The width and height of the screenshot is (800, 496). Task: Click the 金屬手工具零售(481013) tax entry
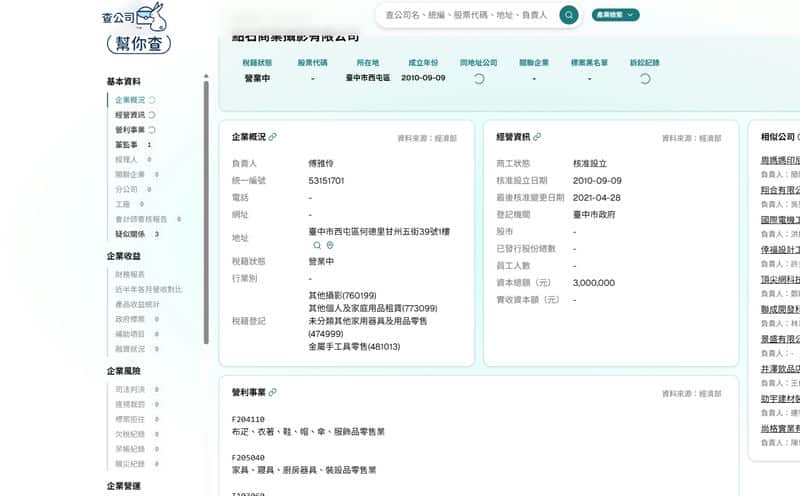tap(354, 346)
